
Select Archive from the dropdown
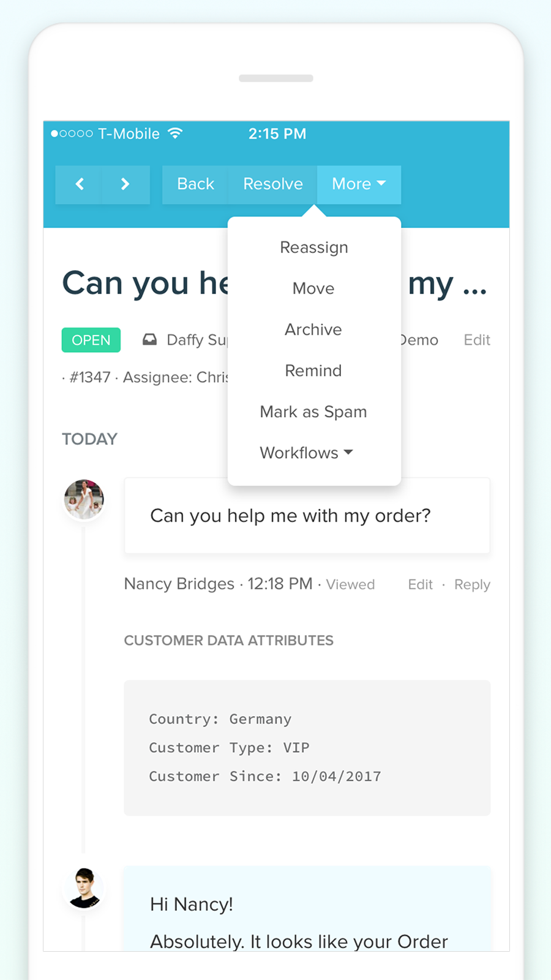click(x=313, y=330)
